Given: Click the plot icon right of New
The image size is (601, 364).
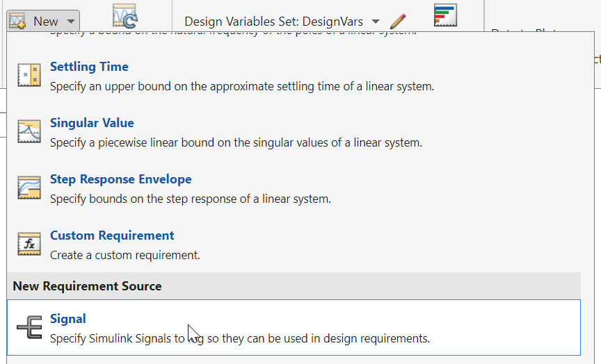Looking at the screenshot, I should coord(125,15).
